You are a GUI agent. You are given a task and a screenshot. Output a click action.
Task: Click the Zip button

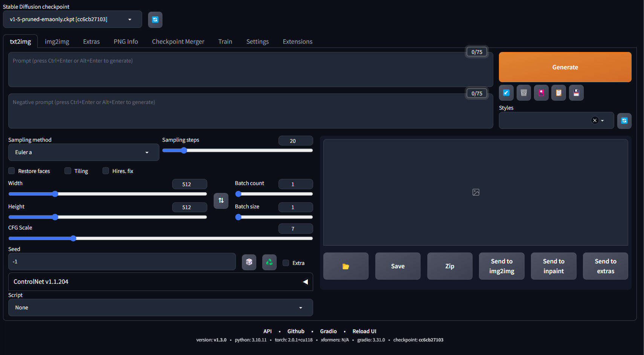tap(450, 266)
